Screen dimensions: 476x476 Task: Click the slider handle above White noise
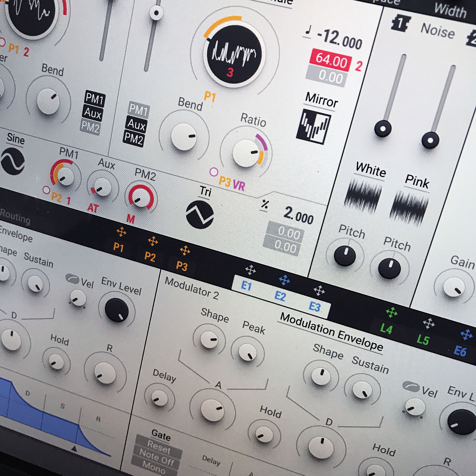coord(383,129)
